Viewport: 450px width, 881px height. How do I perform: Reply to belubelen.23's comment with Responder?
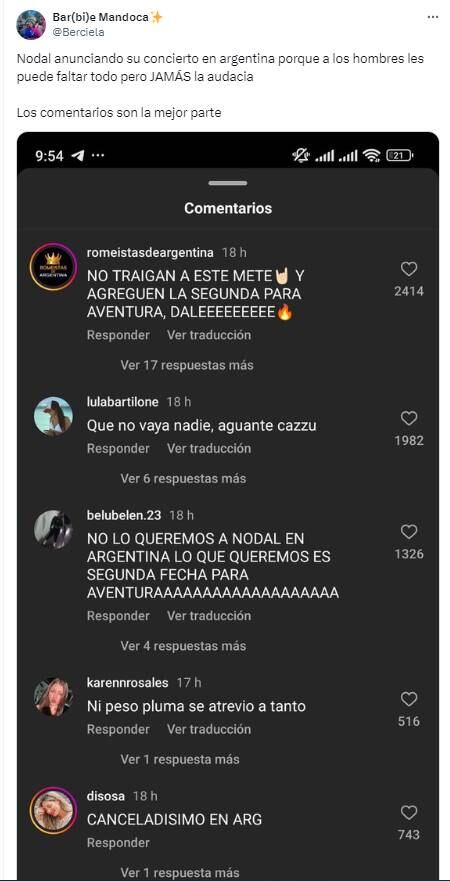click(118, 616)
